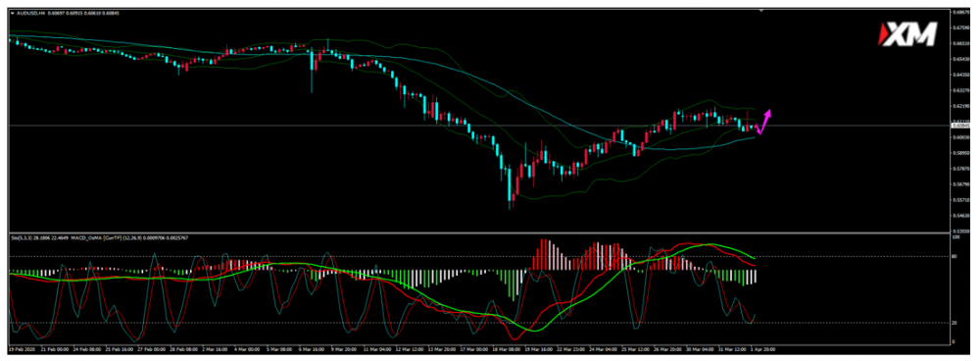Click the highlighted current price tag 0.60845

(960, 126)
